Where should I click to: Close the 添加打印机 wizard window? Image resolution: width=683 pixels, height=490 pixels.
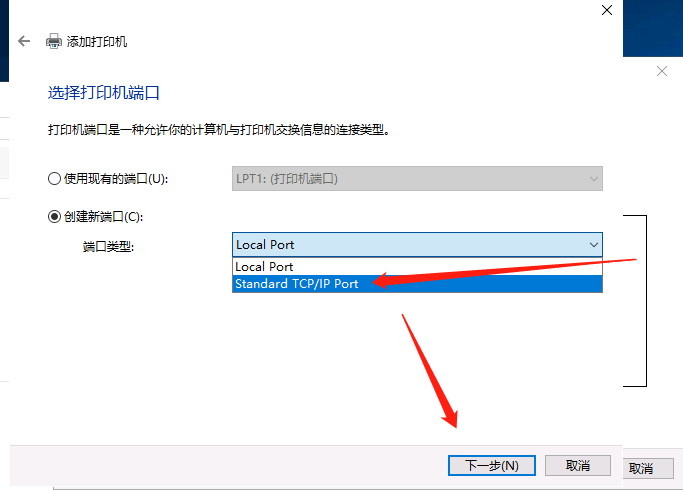pos(607,10)
